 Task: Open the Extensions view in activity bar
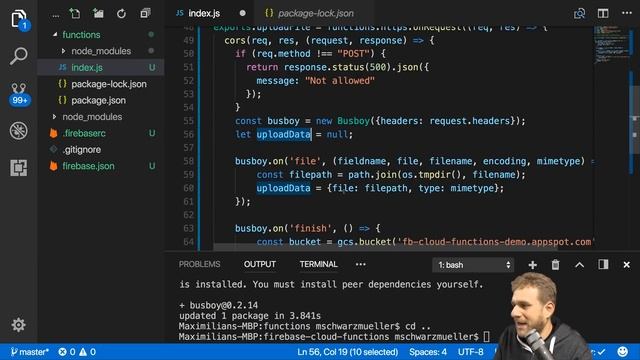[x=19, y=167]
